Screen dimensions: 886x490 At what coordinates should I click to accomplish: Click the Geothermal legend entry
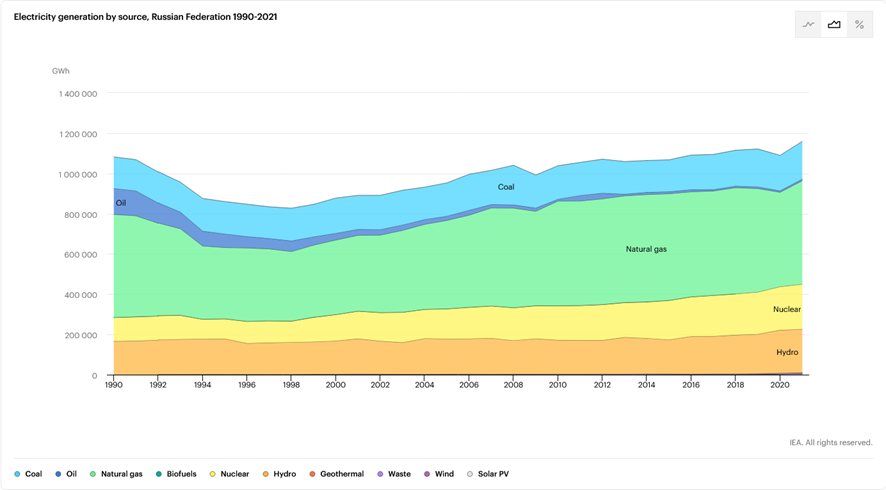[x=335, y=474]
